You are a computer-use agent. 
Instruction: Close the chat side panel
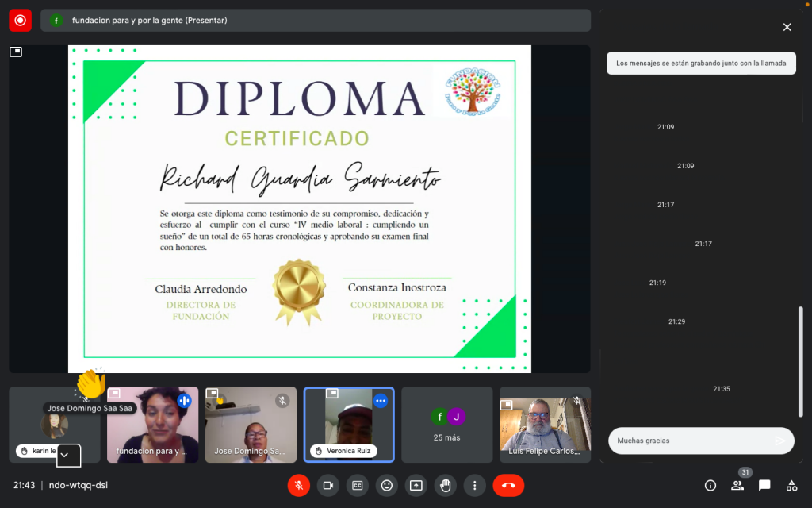787,27
